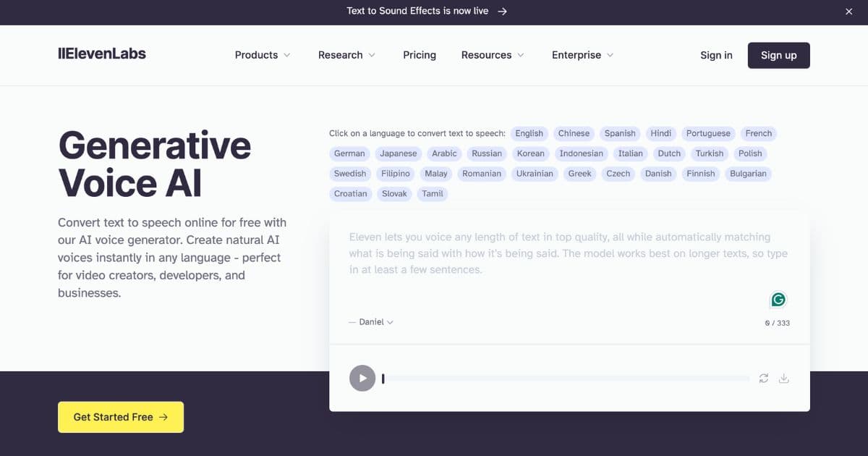The width and height of the screenshot is (868, 456).
Task: Switch to the Ukrainian language chip
Action: tap(535, 174)
